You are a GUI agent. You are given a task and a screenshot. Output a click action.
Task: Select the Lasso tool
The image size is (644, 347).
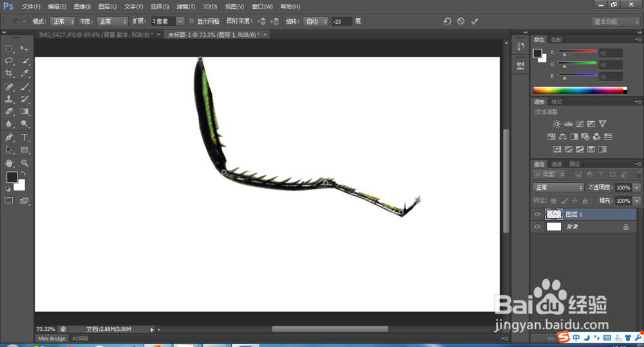click(x=9, y=61)
